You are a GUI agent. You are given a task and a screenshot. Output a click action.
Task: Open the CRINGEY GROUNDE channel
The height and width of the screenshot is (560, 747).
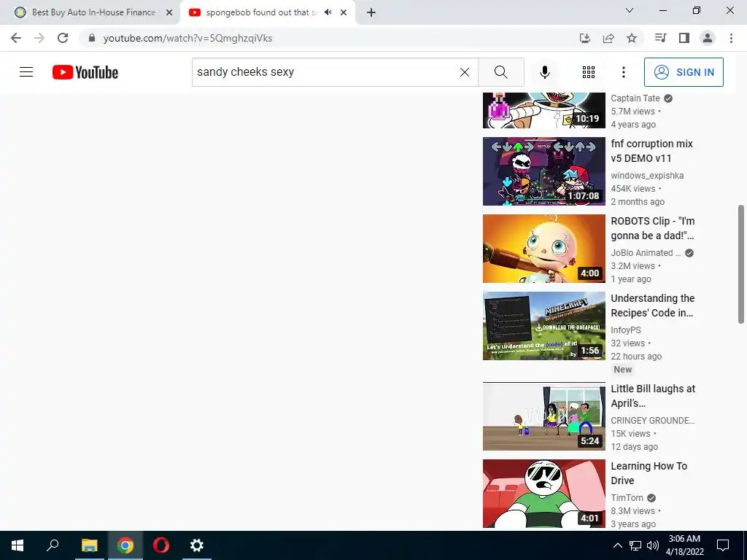[653, 421]
